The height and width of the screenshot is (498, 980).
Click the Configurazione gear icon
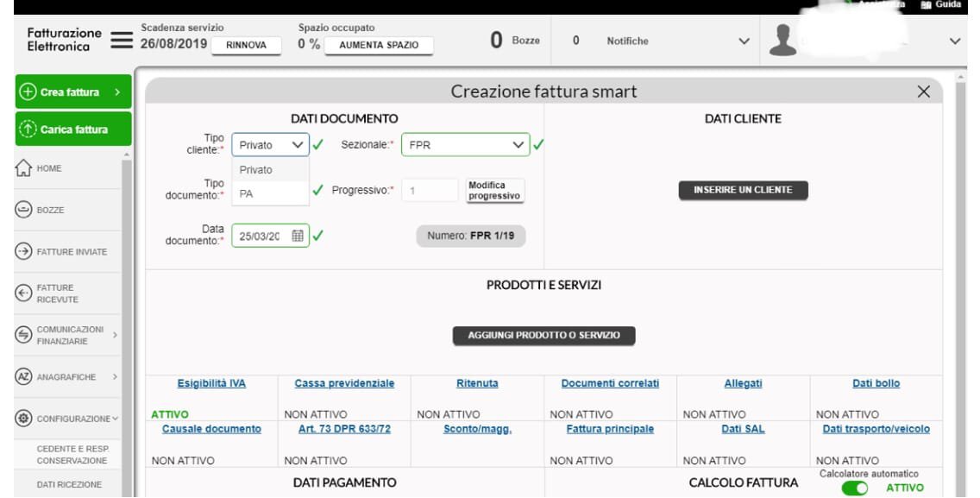click(24, 419)
